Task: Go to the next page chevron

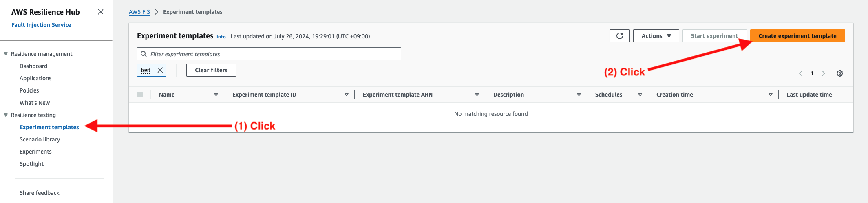Action: coord(823,73)
